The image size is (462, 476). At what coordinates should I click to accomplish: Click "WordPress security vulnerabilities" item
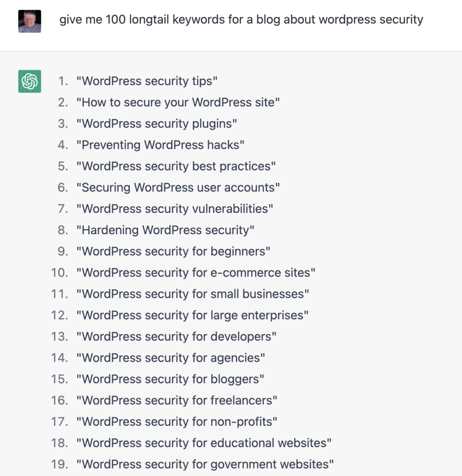pos(175,209)
